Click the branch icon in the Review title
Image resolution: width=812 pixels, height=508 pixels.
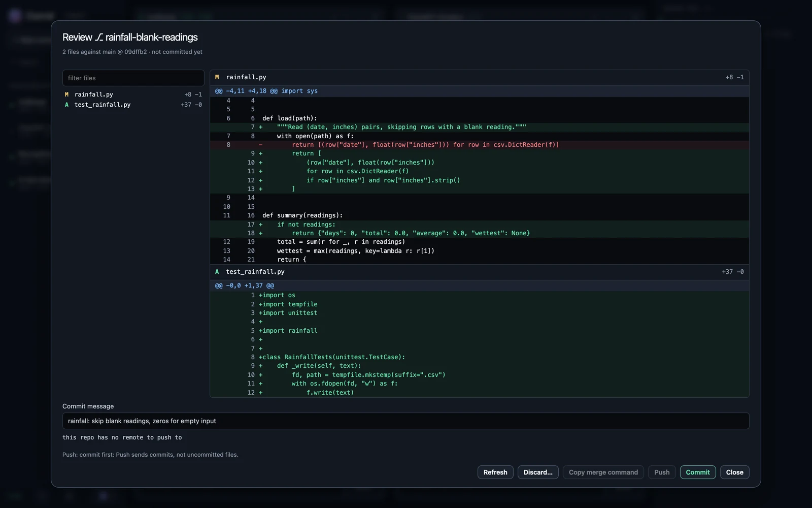tap(99, 37)
